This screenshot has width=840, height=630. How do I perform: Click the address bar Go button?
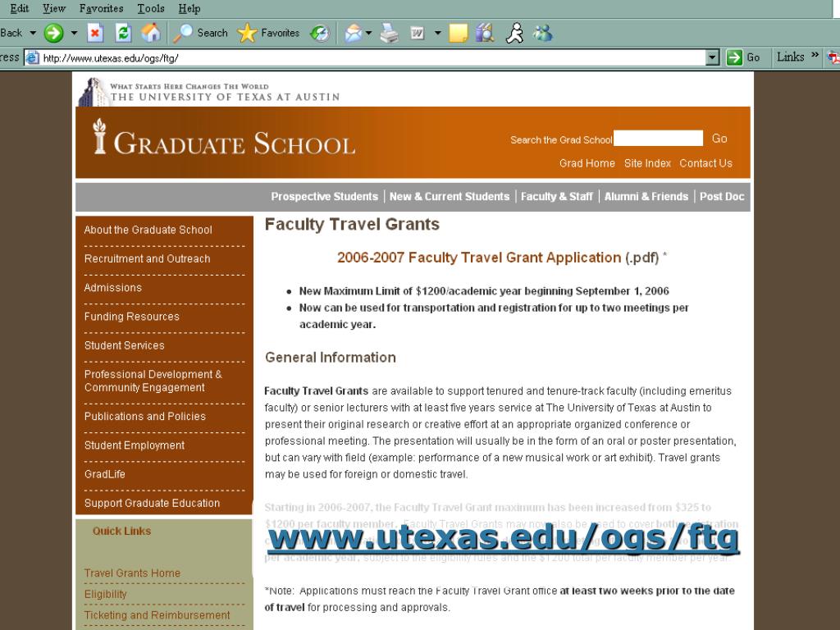coord(743,57)
